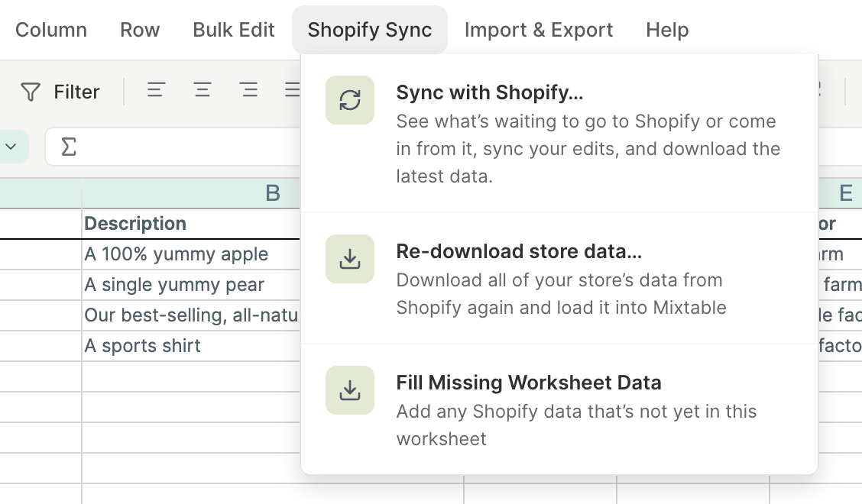Open the Import & Export menu
The width and height of the screenshot is (862, 504).
point(538,30)
